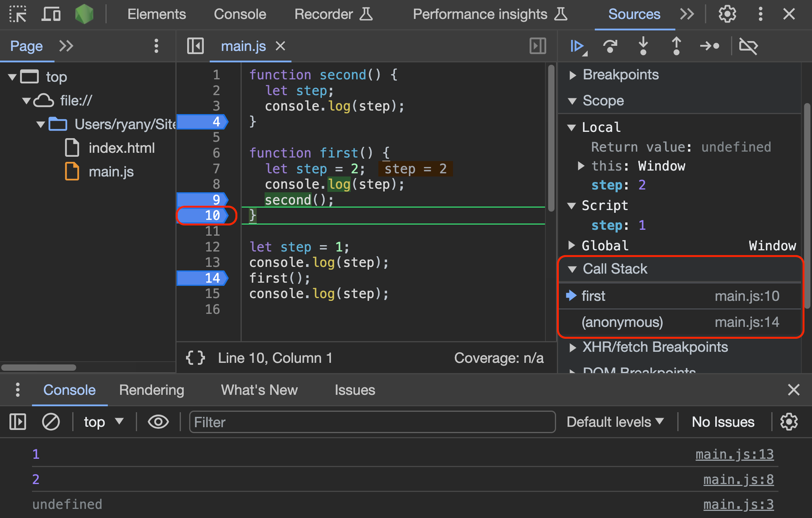Click the Step over next function call icon
Image resolution: width=812 pixels, height=518 pixels.
[x=610, y=46]
